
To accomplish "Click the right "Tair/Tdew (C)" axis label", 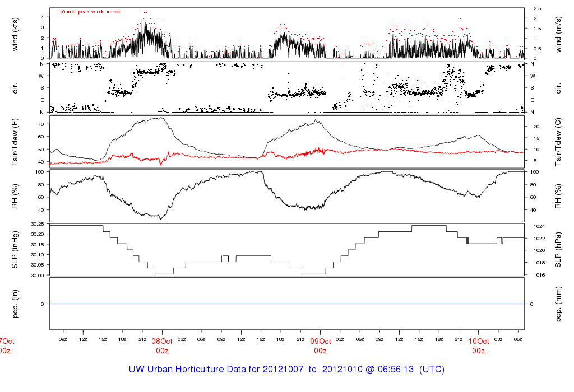I will [558, 142].
